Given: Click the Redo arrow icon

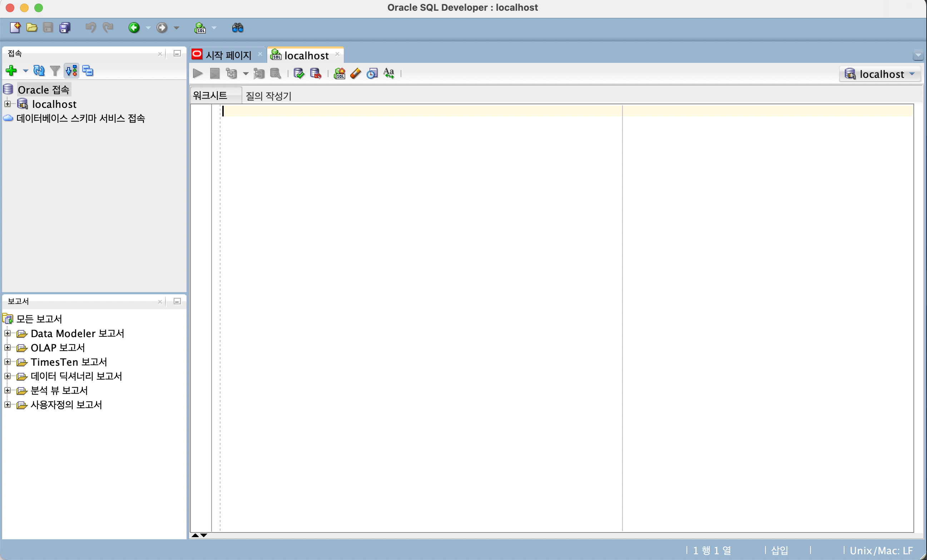Looking at the screenshot, I should (108, 27).
